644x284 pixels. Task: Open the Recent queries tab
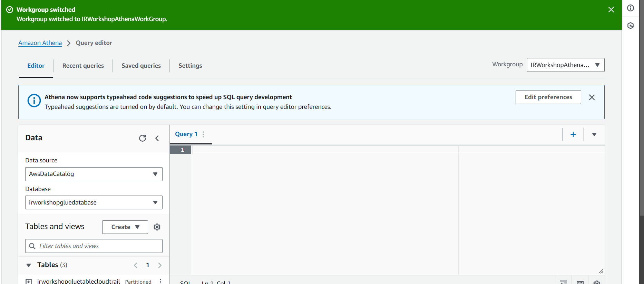[83, 66]
